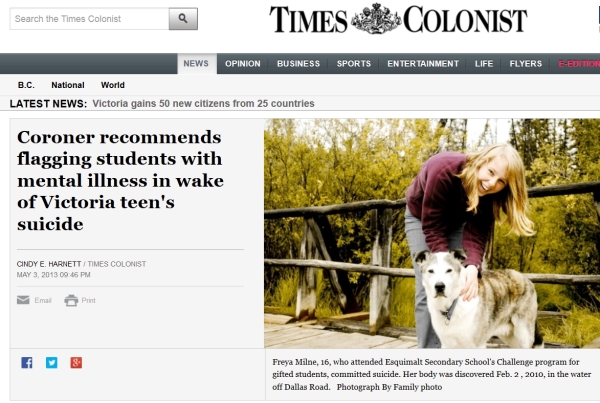The height and width of the screenshot is (403, 600).
Task: Select the B.C. news subsection
Action: point(26,85)
